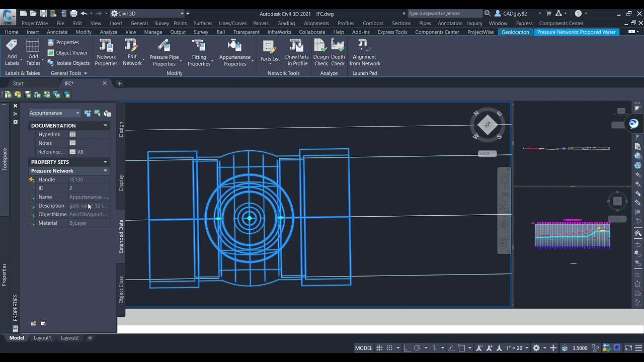Image resolution: width=644 pixels, height=362 pixels.
Task: Toggle ortho mode in status bar
Action: (x=407, y=348)
